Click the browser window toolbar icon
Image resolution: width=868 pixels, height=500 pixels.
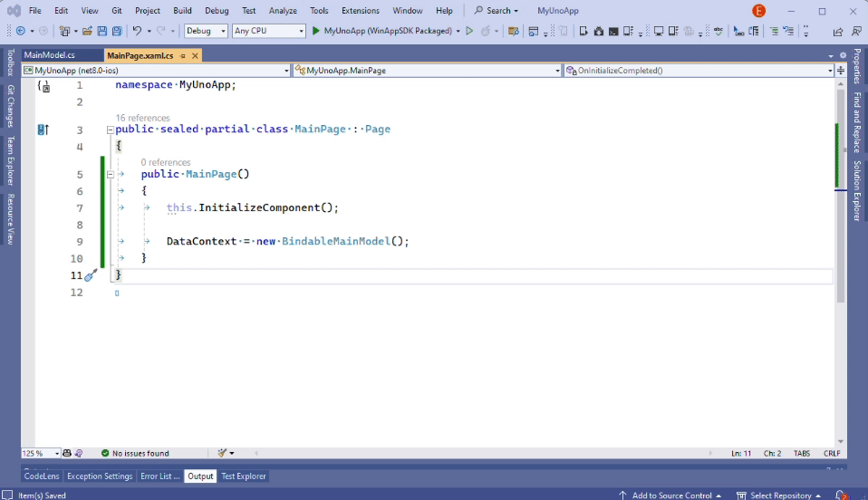click(533, 31)
